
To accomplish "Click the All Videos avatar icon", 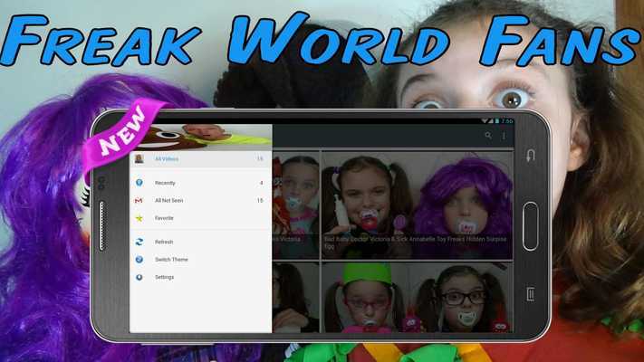I will tap(139, 159).
